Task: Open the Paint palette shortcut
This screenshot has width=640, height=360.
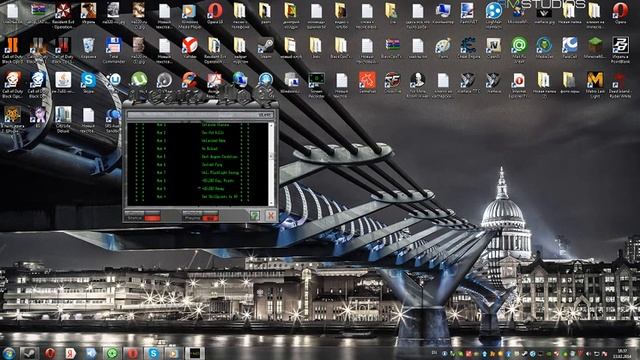Action: point(443,46)
